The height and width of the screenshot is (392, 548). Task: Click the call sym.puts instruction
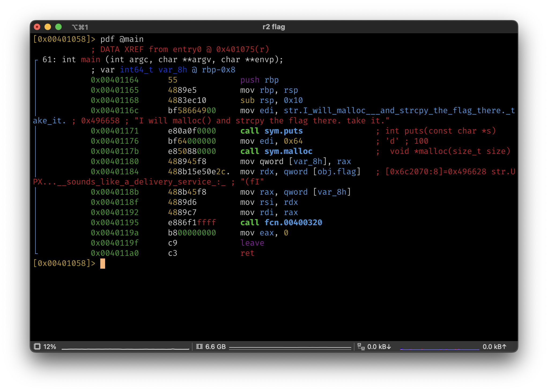pos(271,131)
